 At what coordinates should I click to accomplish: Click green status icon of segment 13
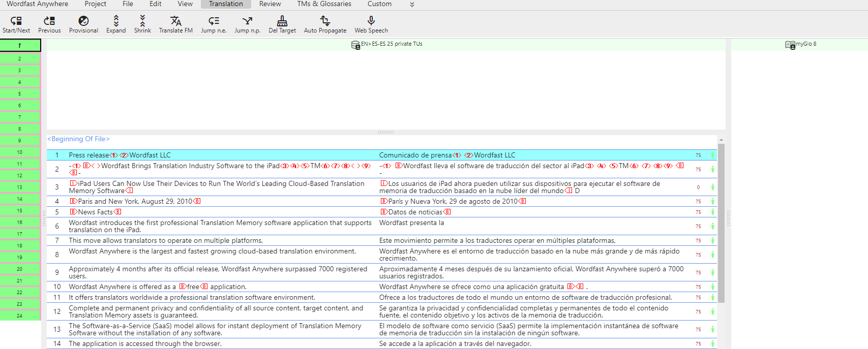(712, 329)
